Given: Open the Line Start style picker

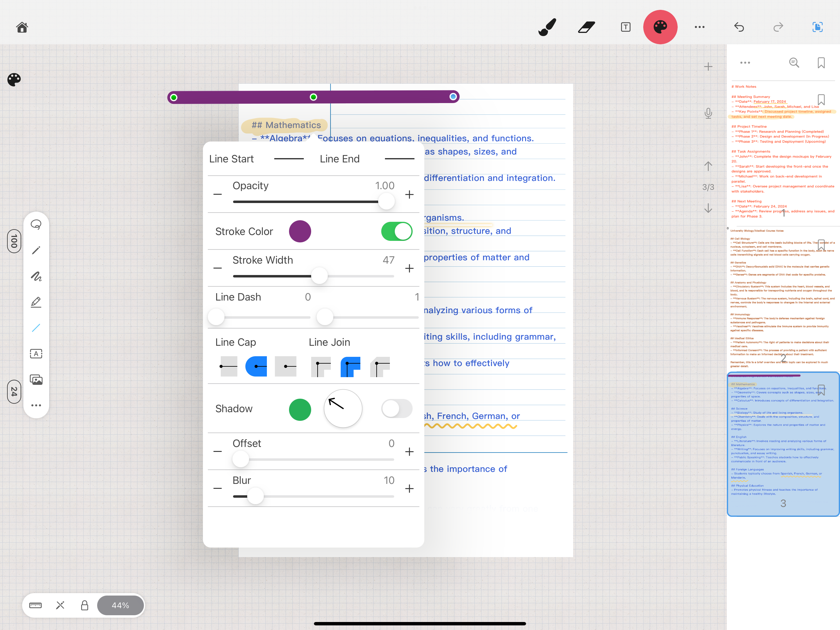Looking at the screenshot, I should (x=289, y=159).
